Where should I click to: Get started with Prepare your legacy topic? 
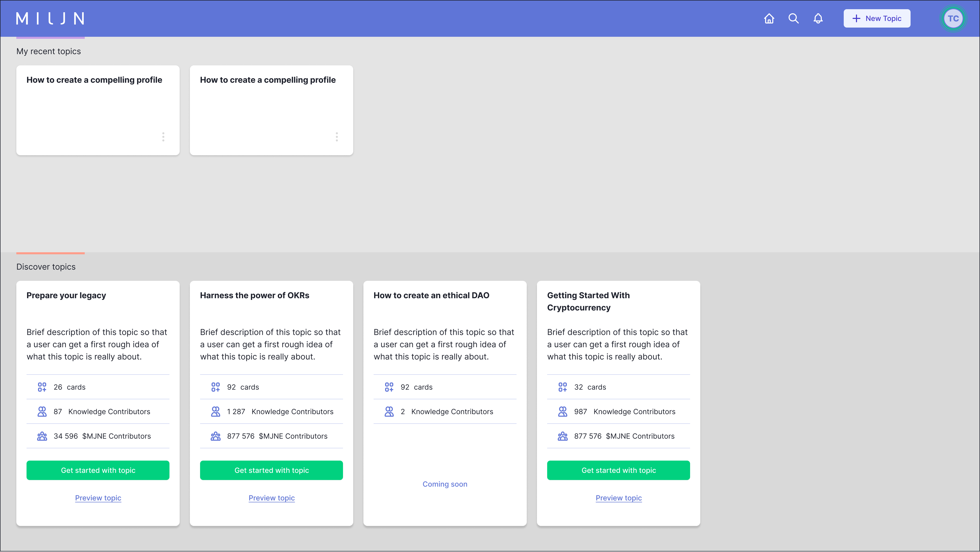pos(98,470)
